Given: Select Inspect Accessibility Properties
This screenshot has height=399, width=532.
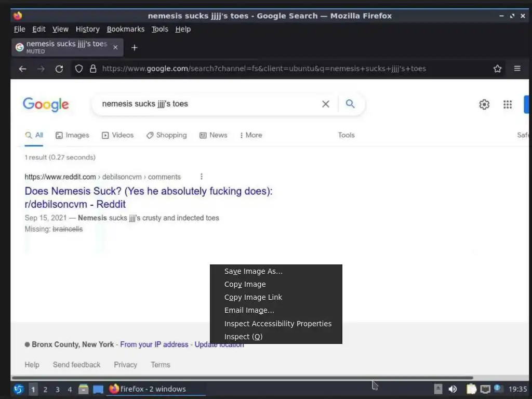Looking at the screenshot, I should coord(276,324).
